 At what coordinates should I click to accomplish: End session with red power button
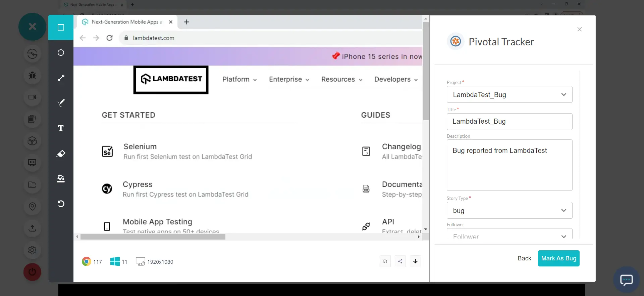32,272
